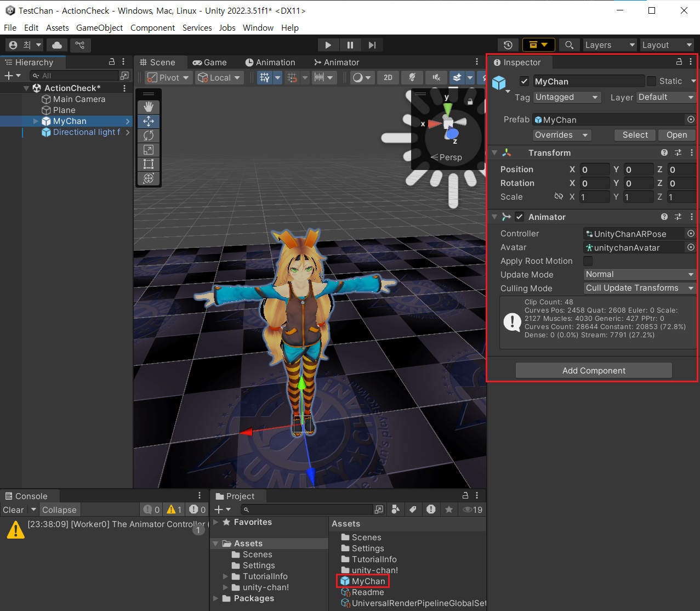Toggle scene audio mute icon

tap(436, 78)
